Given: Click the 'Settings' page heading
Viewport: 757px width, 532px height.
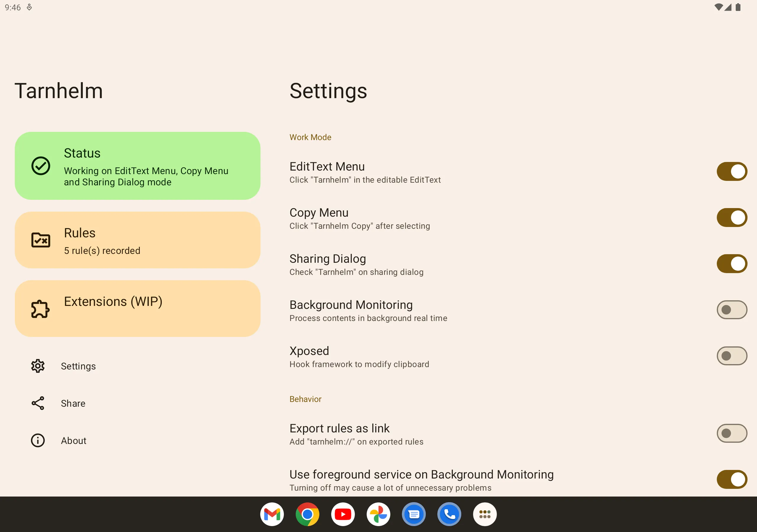Looking at the screenshot, I should coord(329,91).
